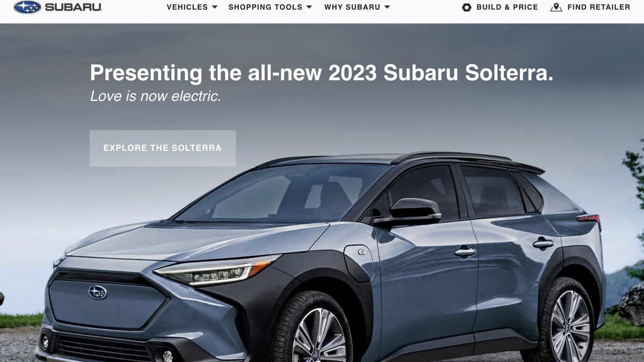Click the Subaru star emblem logo
This screenshot has height=362, width=644.
[x=27, y=7]
